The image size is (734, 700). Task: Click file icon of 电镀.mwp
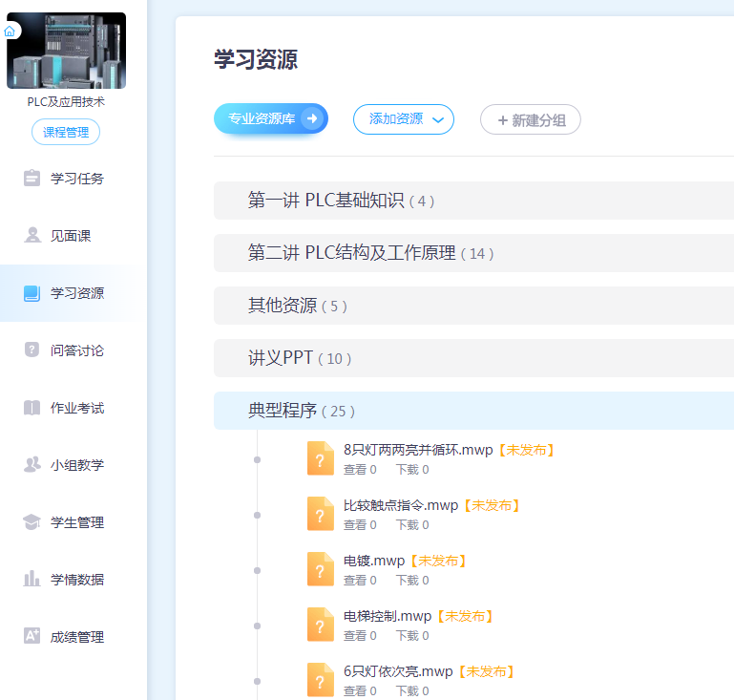tap(320, 569)
